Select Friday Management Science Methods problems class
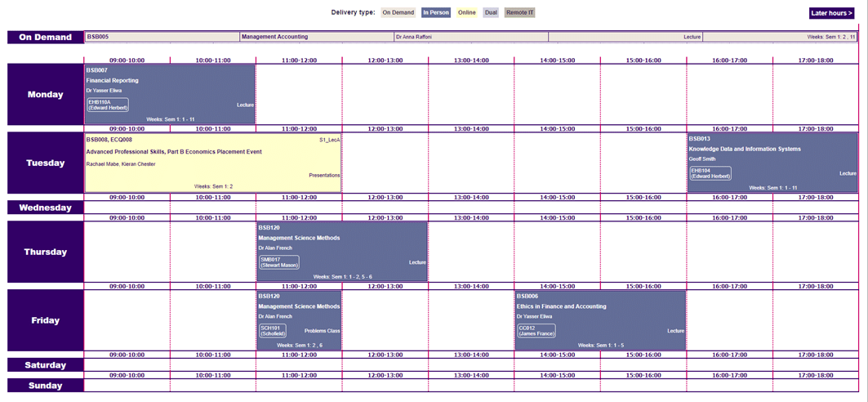This screenshot has height=402, width=868. pos(298,306)
